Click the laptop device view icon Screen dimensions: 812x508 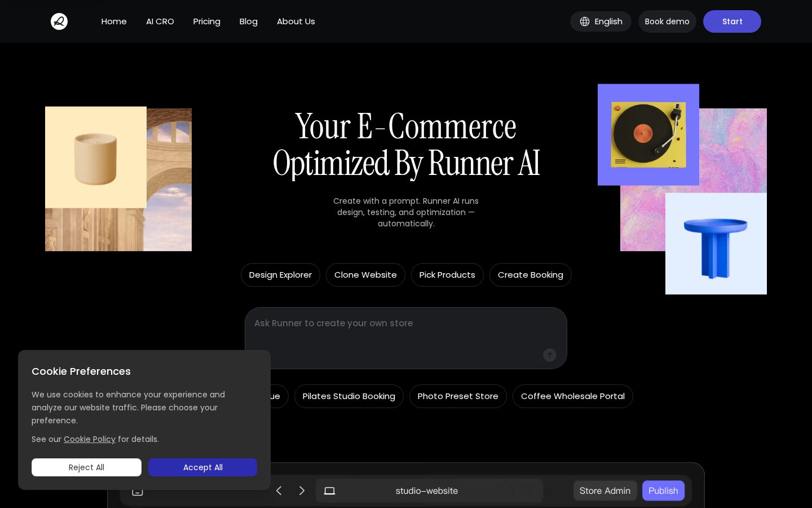click(x=330, y=491)
